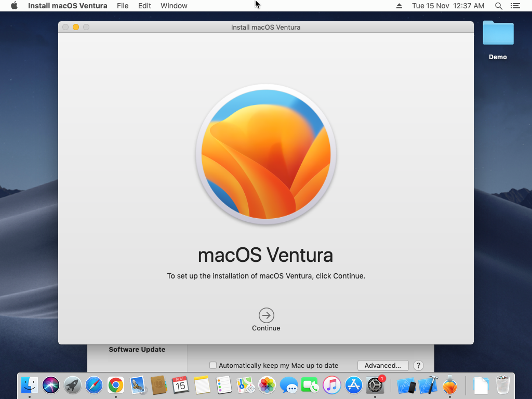Open the File menu

tap(123, 6)
